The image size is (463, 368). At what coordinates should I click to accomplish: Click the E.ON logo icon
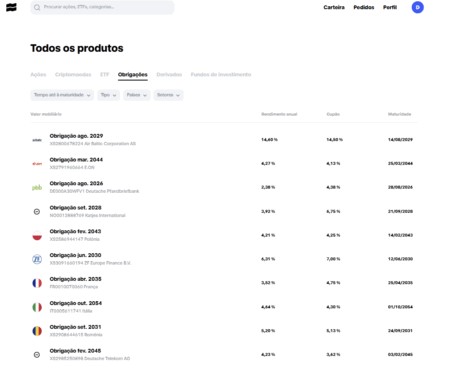(37, 164)
